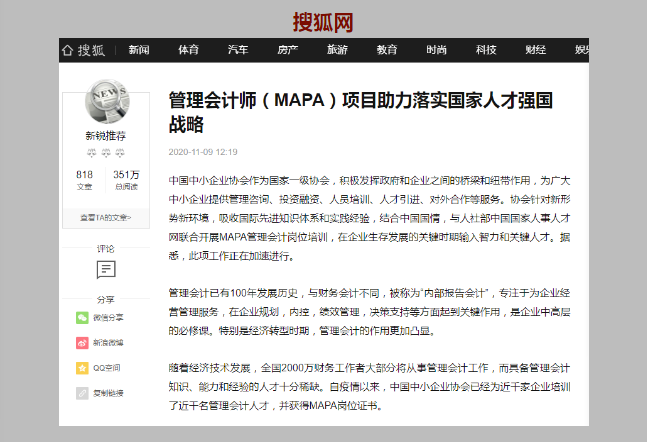Click the NEWS author avatar image
The image size is (647, 442).
point(107,101)
